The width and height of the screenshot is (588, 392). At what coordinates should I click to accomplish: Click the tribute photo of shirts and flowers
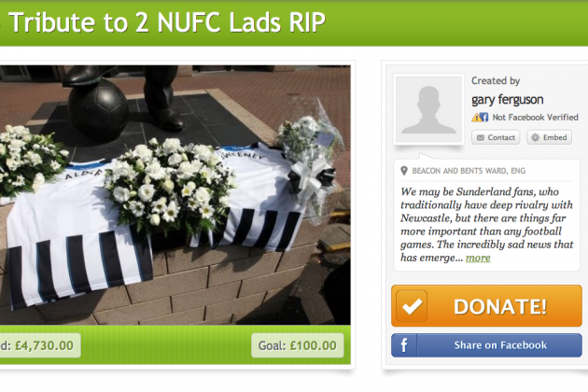(x=175, y=195)
